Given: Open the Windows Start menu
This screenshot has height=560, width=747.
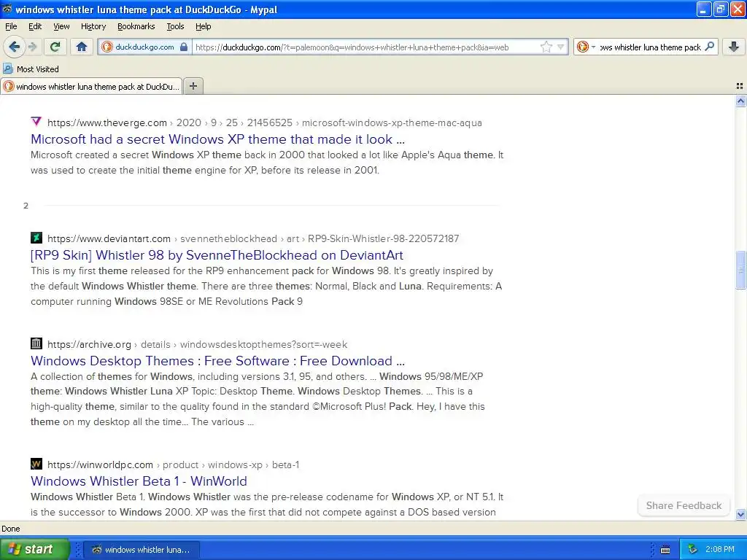Looking at the screenshot, I should 34,549.
